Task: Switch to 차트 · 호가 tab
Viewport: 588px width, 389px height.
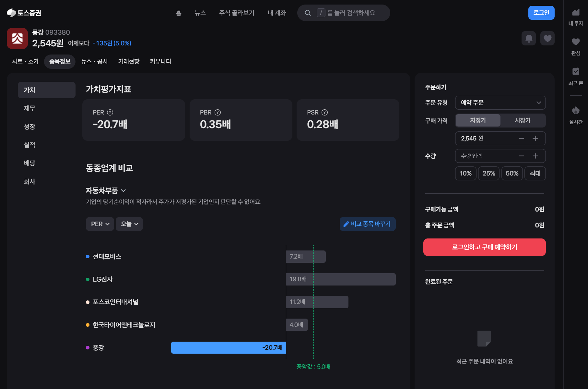Action: pos(25,61)
